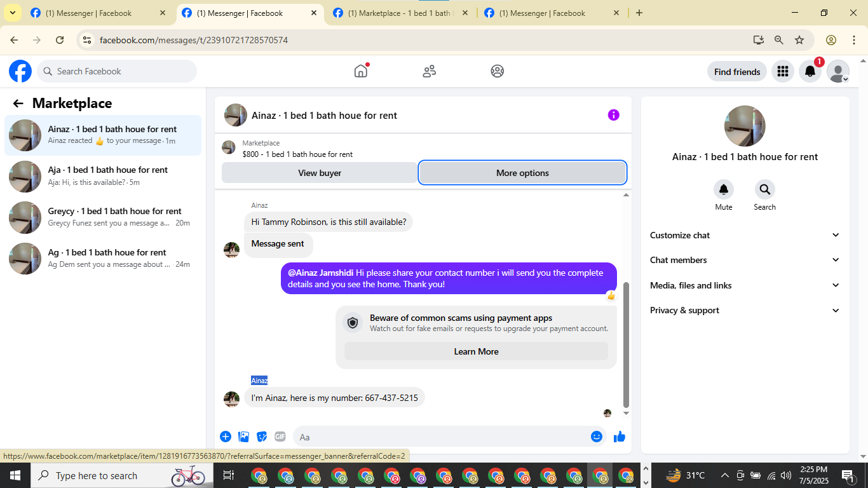868x488 pixels.
Task: Click the thumbs-up reaction on purple message
Action: click(611, 295)
